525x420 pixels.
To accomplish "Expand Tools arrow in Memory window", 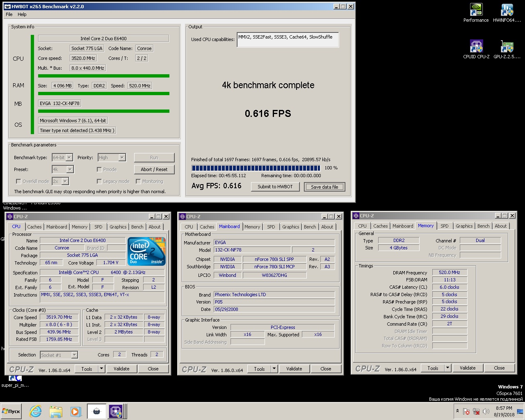I will click(x=447, y=368).
